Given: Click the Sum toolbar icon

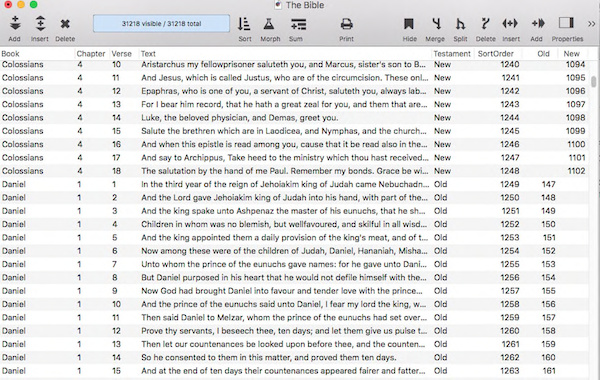Looking at the screenshot, I should 298,24.
